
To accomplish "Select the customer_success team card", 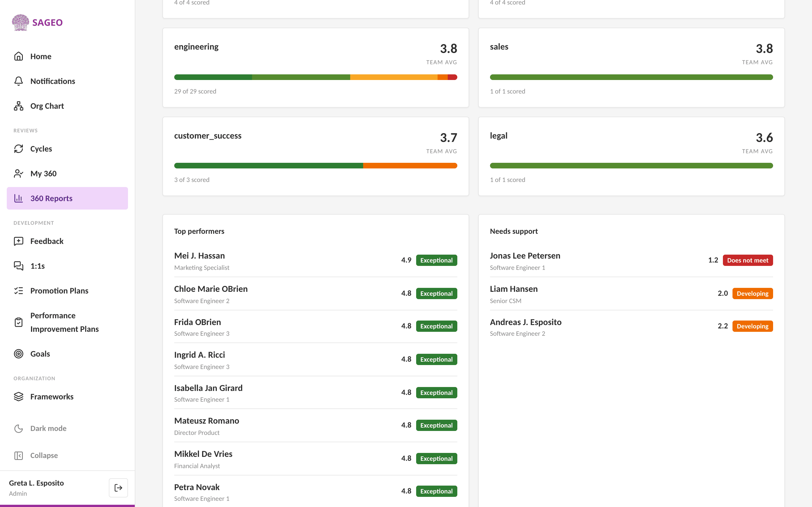I will coord(315,156).
